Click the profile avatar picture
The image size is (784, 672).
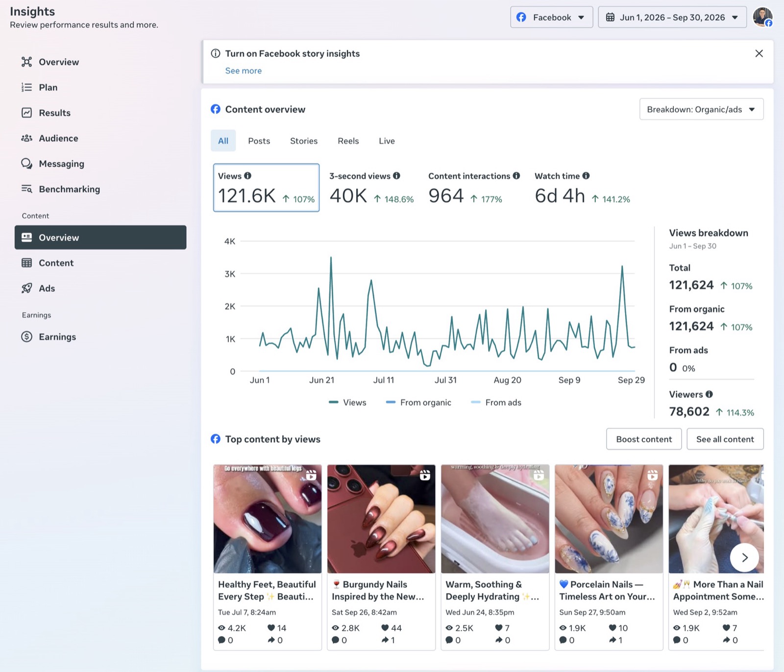(762, 17)
